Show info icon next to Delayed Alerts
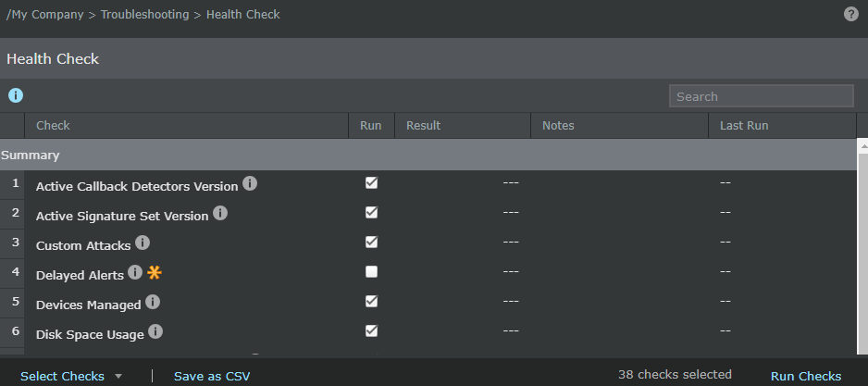This screenshot has height=386, width=868. coord(135,272)
